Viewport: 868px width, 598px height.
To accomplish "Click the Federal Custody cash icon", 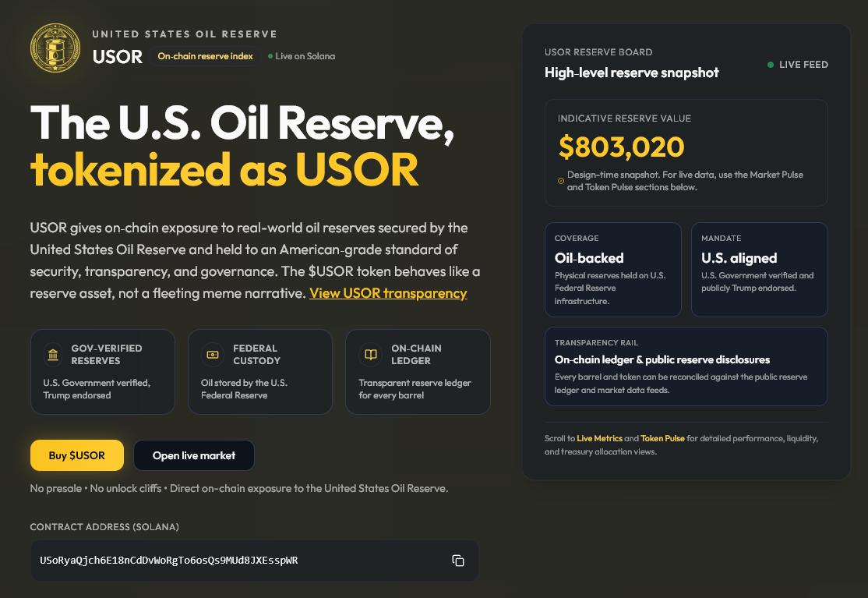I will [213, 355].
